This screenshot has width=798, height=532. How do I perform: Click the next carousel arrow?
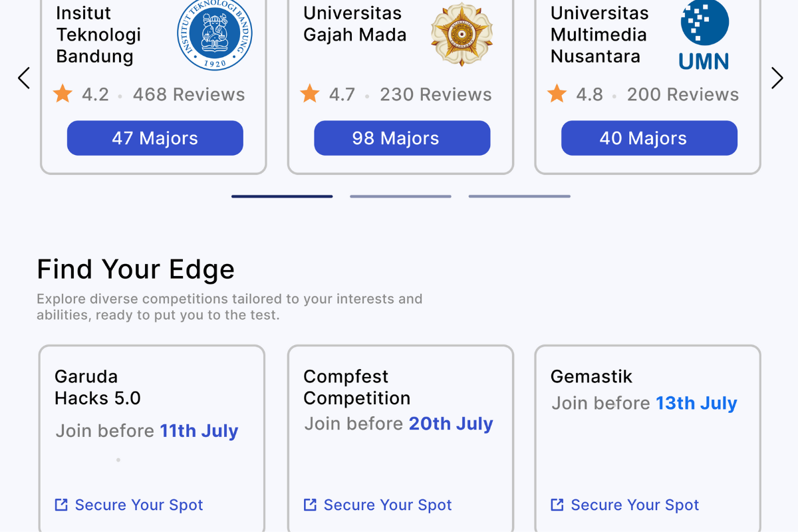pos(777,78)
